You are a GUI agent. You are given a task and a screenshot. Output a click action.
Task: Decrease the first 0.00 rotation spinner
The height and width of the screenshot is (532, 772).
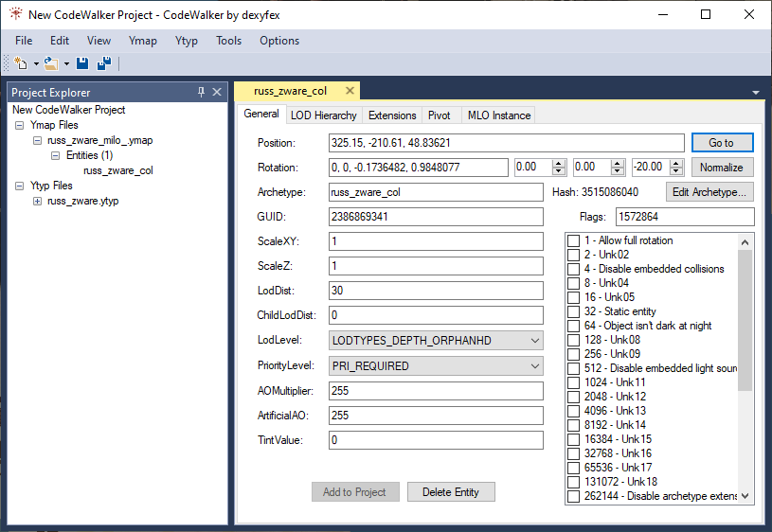558,171
